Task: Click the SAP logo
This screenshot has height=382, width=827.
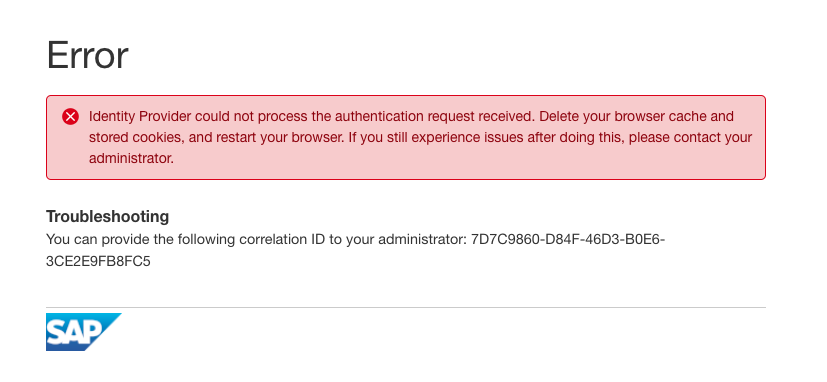Action: 83,332
